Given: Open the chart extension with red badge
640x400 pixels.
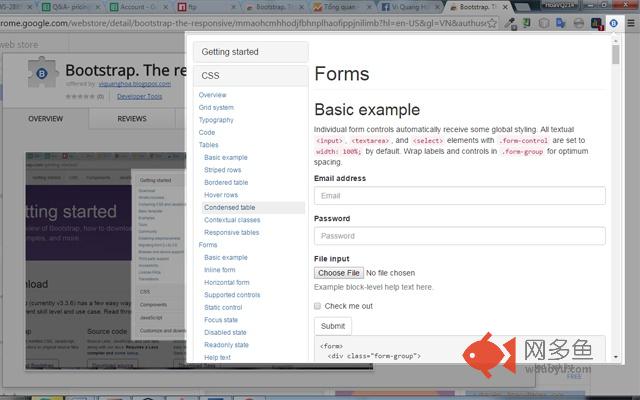Looking at the screenshot, I should pos(597,23).
